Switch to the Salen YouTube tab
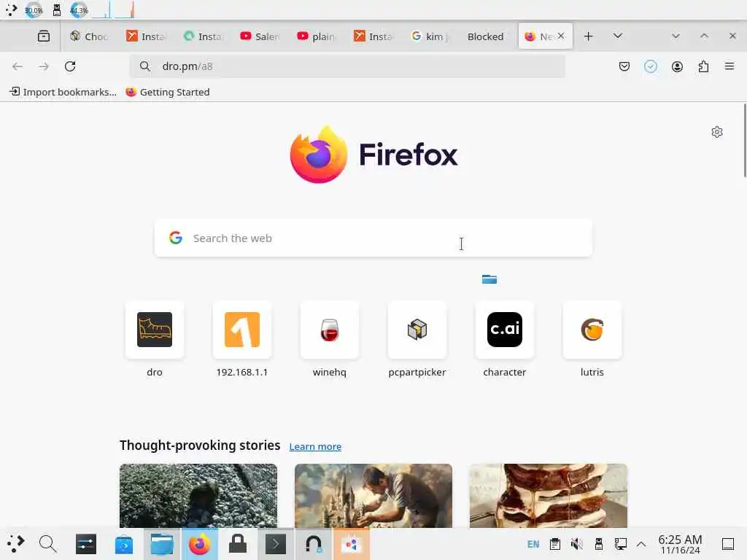 pos(260,36)
